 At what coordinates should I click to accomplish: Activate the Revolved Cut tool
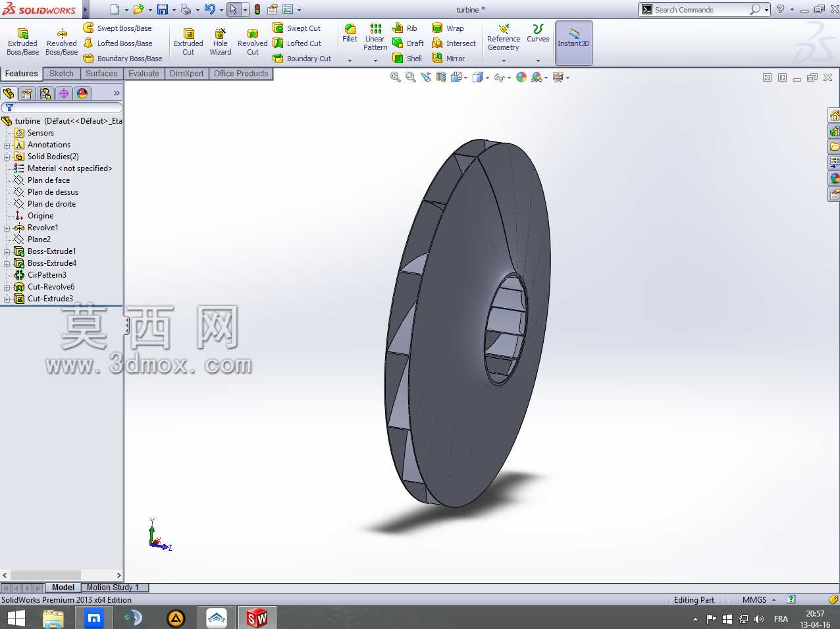point(253,42)
